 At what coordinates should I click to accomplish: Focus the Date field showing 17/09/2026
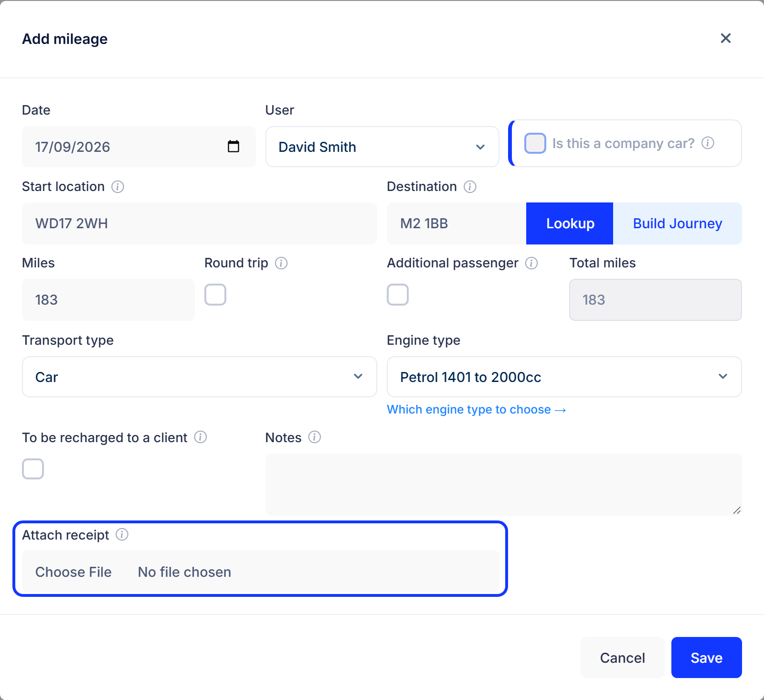pos(138,147)
